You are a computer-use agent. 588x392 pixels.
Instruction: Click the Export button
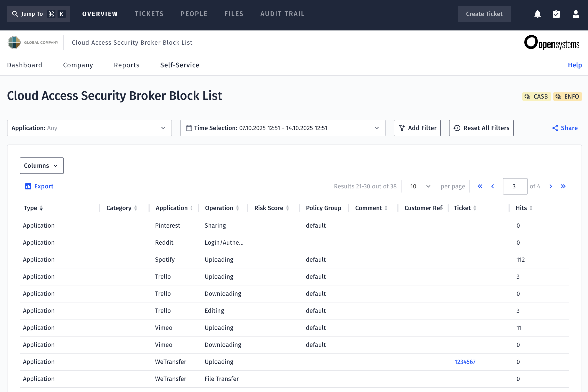pos(39,186)
